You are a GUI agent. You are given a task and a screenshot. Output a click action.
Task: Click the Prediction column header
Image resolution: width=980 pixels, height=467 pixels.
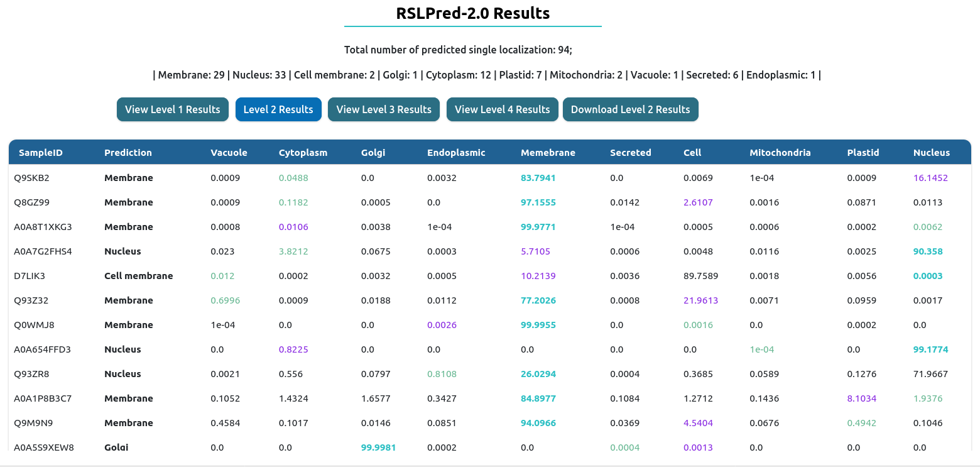128,153
